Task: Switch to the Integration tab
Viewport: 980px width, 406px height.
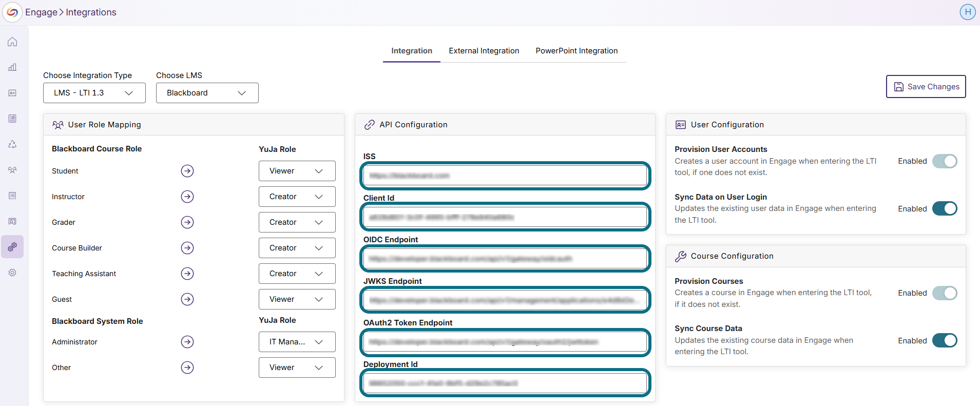Action: click(412, 51)
